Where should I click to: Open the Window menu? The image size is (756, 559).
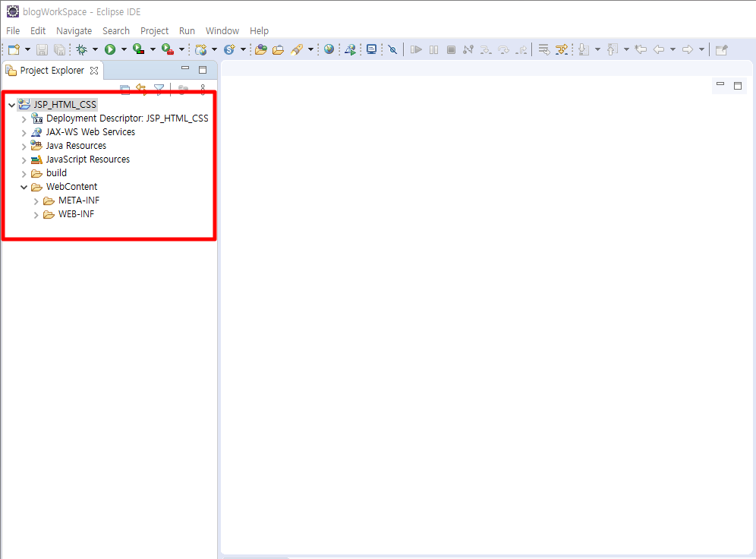(222, 31)
